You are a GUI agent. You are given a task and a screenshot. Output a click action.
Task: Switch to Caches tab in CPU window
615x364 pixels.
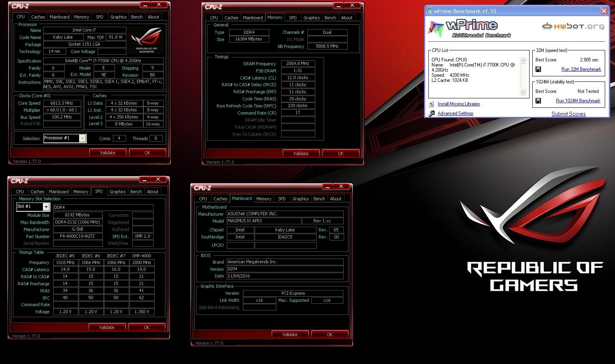click(38, 17)
